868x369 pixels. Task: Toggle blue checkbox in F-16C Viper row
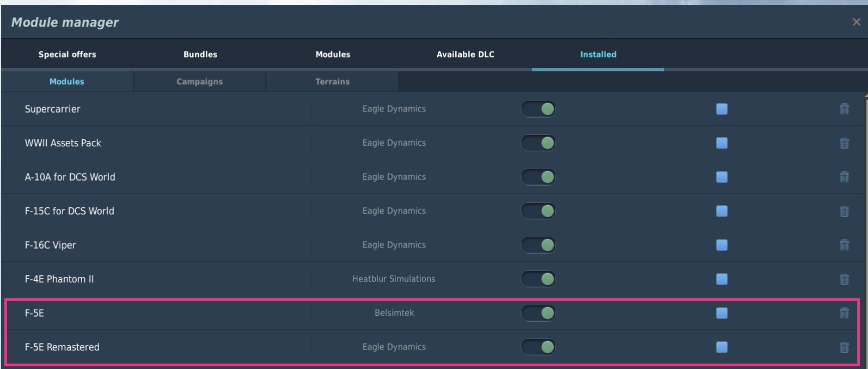pos(722,245)
